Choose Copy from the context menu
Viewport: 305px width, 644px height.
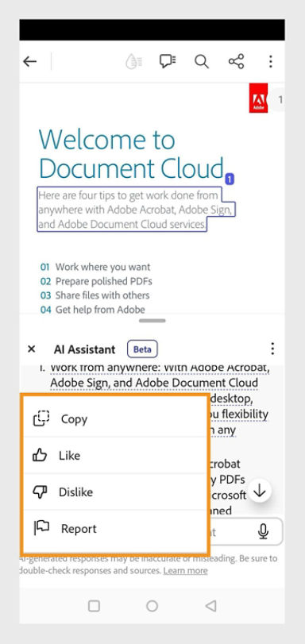114,419
